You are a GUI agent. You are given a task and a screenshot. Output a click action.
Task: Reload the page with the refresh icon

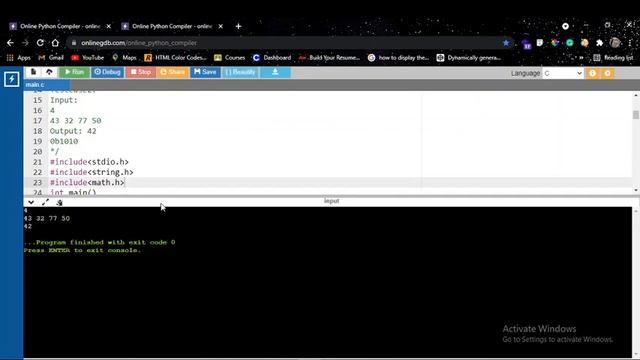coord(40,42)
